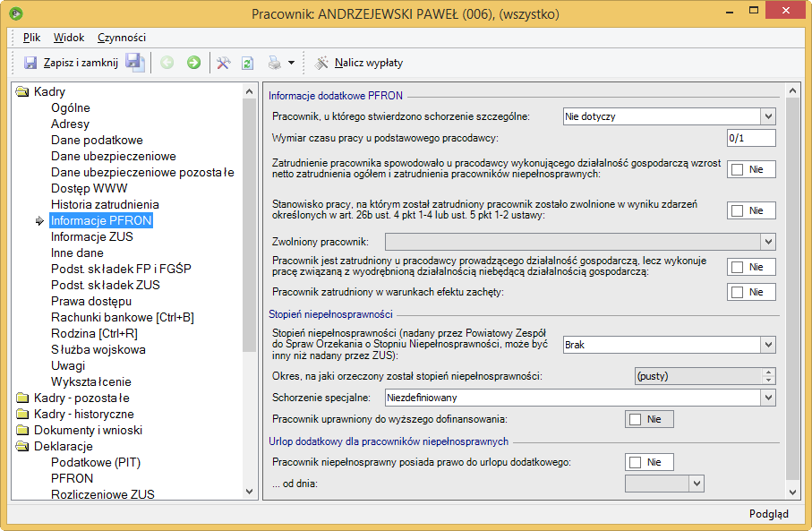Click the application icon in title bar
Image resolution: width=812 pixels, height=531 pixels.
click(x=16, y=13)
